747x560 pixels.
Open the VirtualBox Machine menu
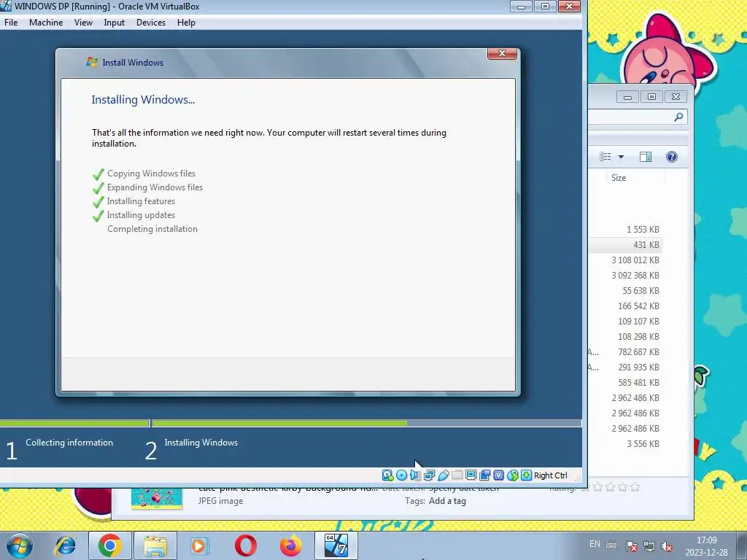coord(46,23)
